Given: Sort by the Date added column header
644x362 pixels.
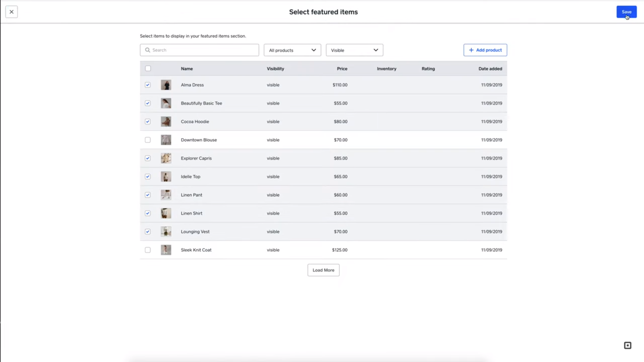Looking at the screenshot, I should click(x=490, y=69).
